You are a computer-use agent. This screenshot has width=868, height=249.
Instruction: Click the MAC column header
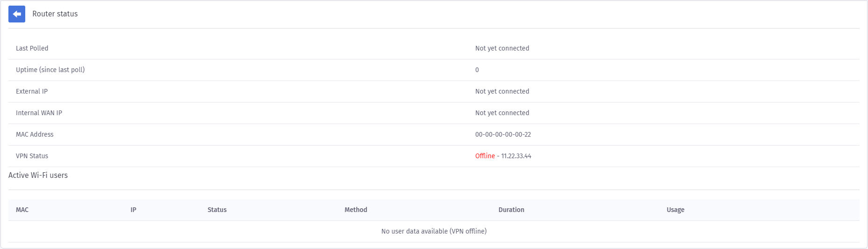tap(22, 210)
